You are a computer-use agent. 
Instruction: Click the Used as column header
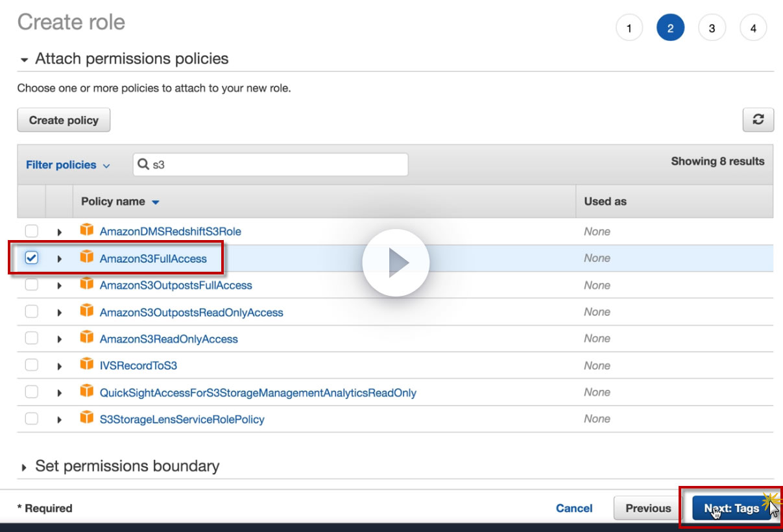pos(605,201)
